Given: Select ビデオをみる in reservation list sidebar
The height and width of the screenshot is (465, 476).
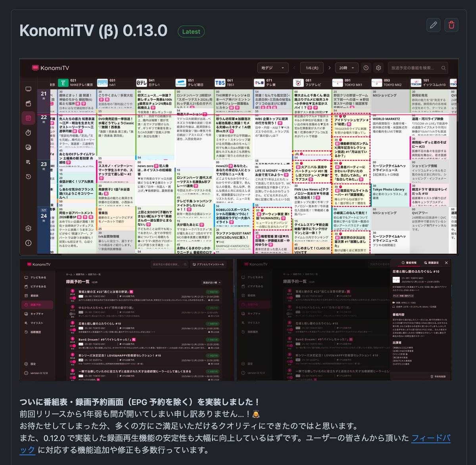Looking at the screenshot, I should (38, 286).
